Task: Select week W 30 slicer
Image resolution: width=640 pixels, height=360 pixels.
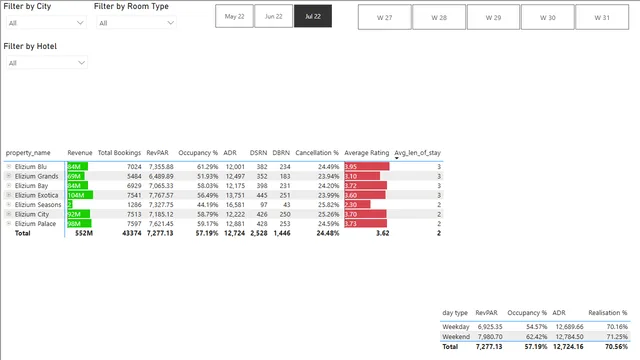Action: [x=547, y=17]
